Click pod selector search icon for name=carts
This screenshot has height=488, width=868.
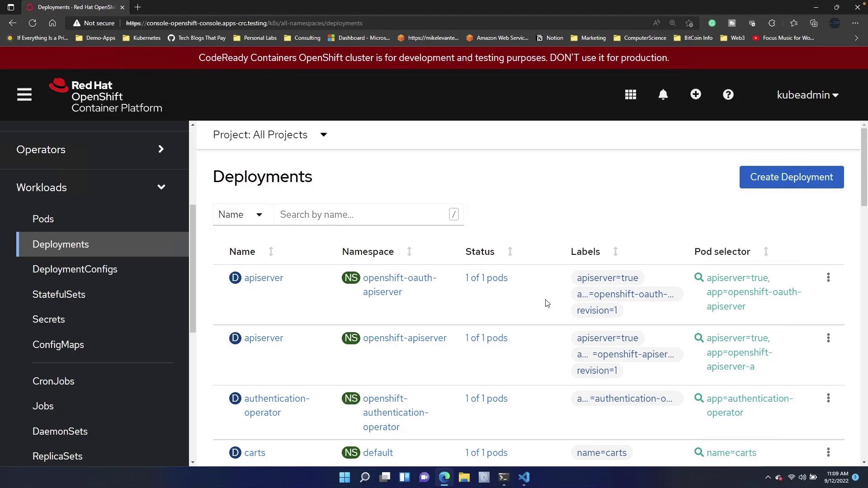[699, 452]
